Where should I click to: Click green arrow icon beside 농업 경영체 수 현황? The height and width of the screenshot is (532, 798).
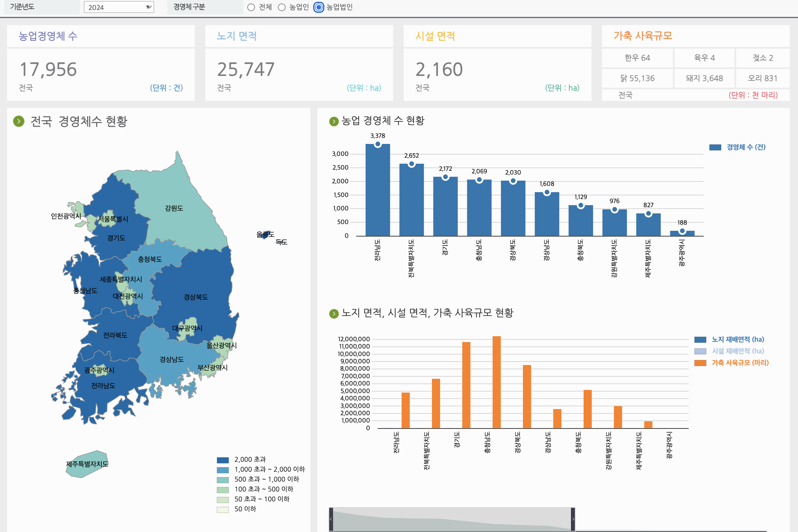pyautogui.click(x=334, y=121)
